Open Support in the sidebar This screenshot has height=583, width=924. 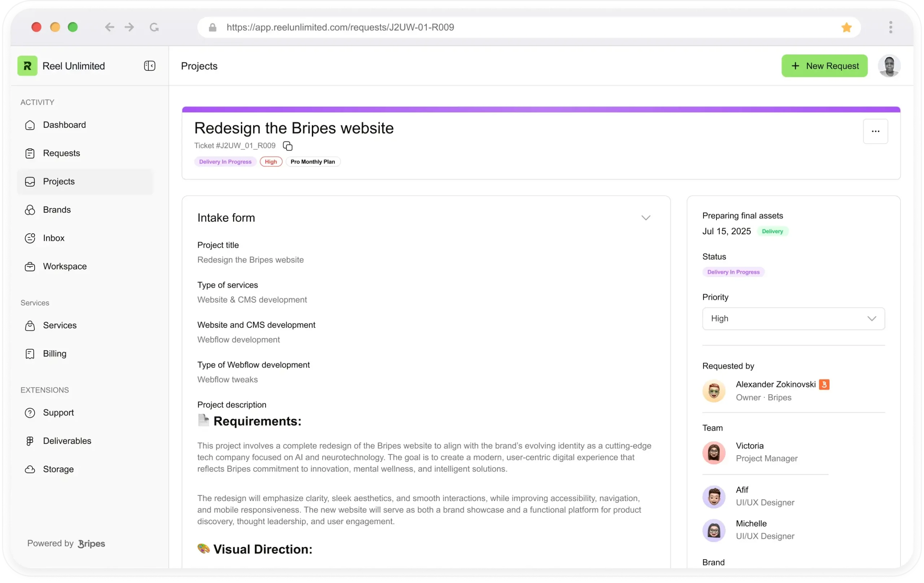(85, 413)
